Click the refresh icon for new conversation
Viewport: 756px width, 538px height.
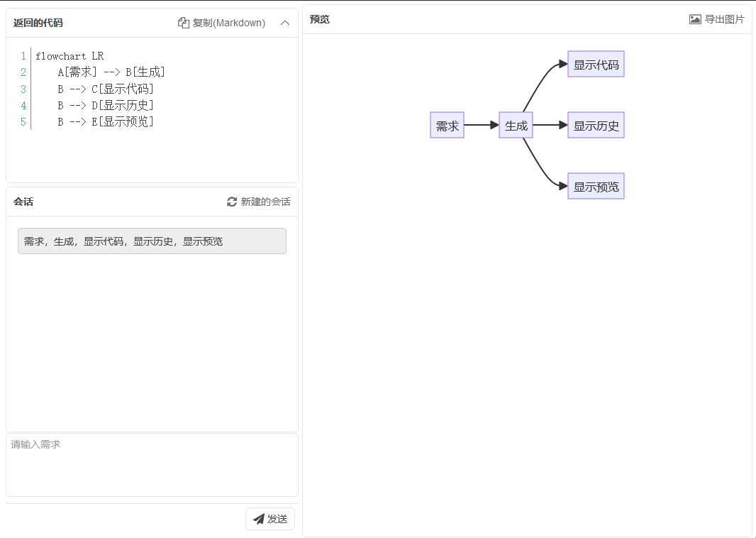pyautogui.click(x=232, y=202)
